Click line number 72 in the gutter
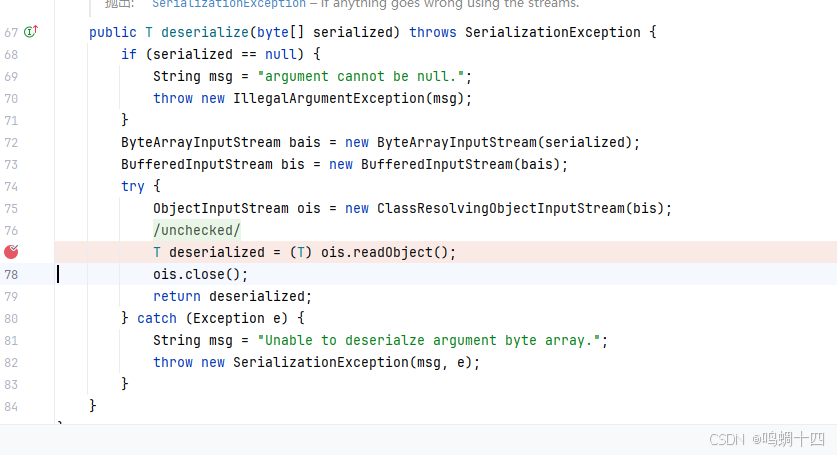 11,143
